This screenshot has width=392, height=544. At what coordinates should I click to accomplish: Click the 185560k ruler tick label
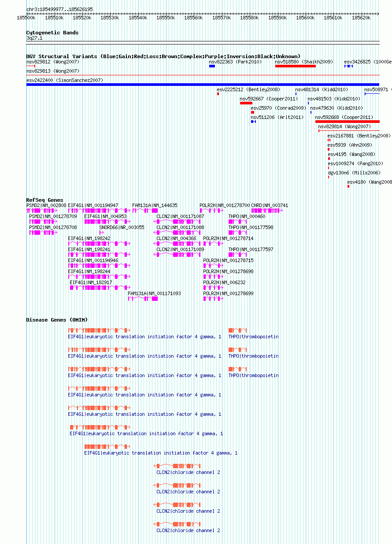click(x=193, y=18)
